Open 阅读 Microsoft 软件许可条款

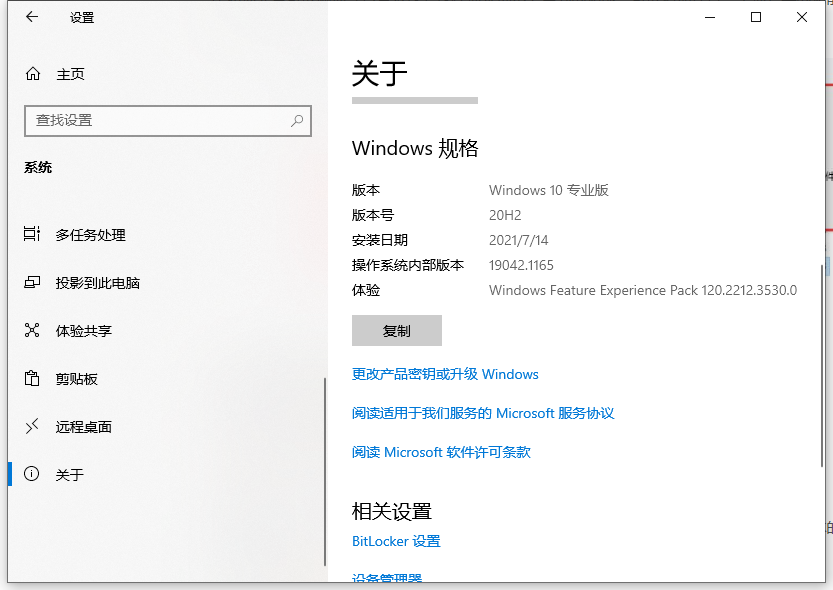tap(440, 452)
